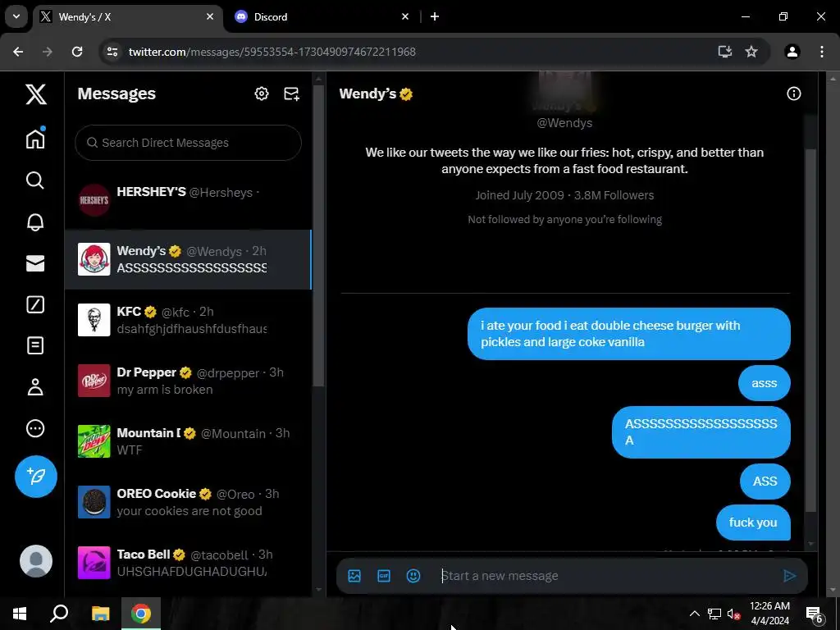Open a new browser tab

[x=435, y=16]
